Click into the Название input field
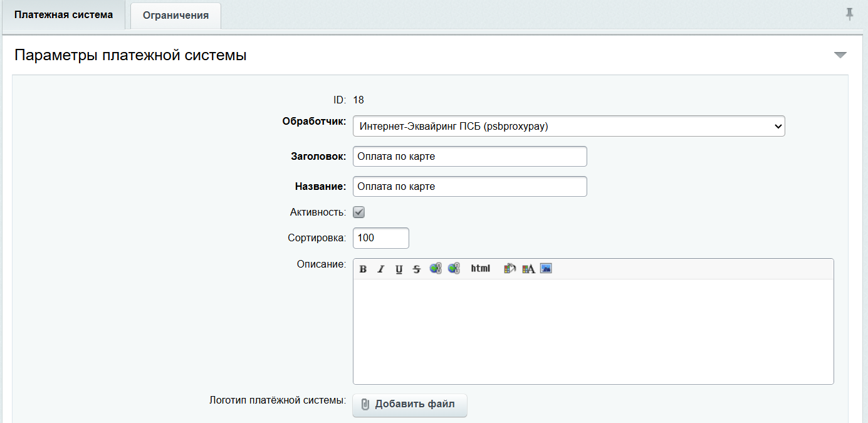 click(x=469, y=187)
